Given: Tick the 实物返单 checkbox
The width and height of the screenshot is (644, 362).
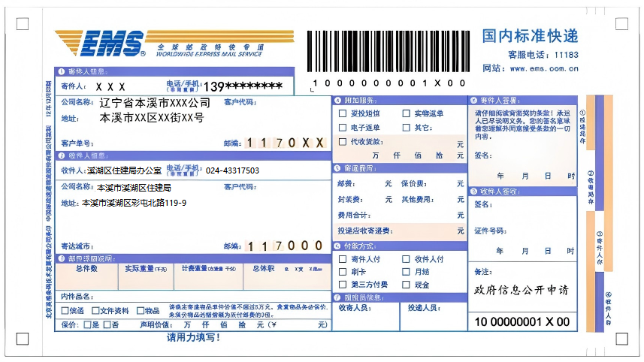Looking at the screenshot, I should (407, 113).
